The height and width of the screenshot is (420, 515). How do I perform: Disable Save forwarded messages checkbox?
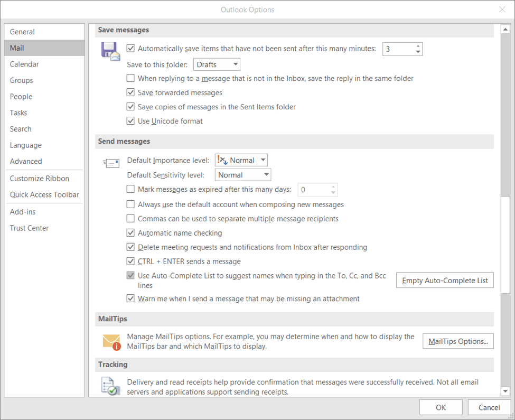(131, 92)
